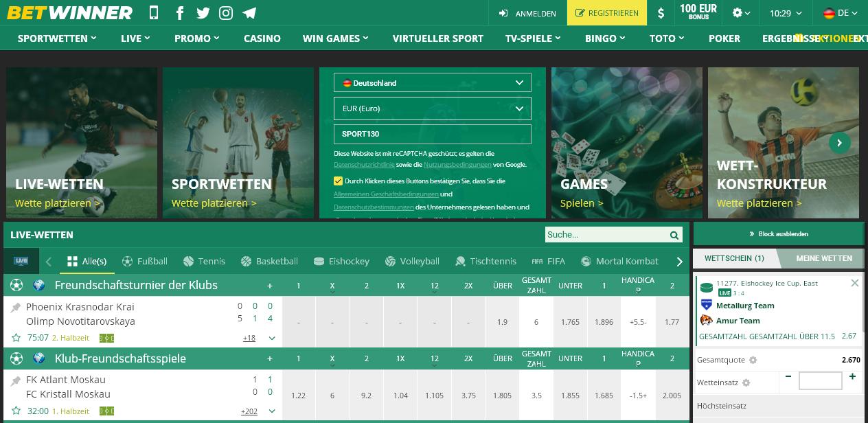Open the Deutschland country dropdown
This screenshot has width=868, height=423.
click(433, 83)
